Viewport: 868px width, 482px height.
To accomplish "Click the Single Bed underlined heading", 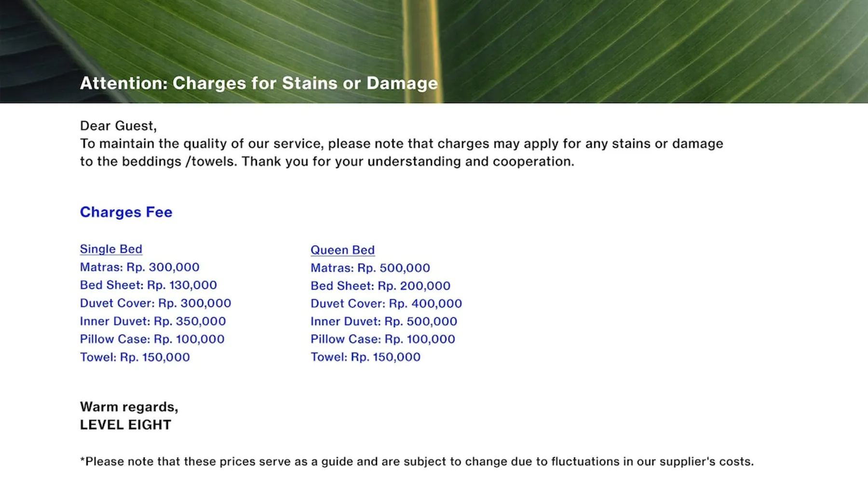I will (x=111, y=249).
